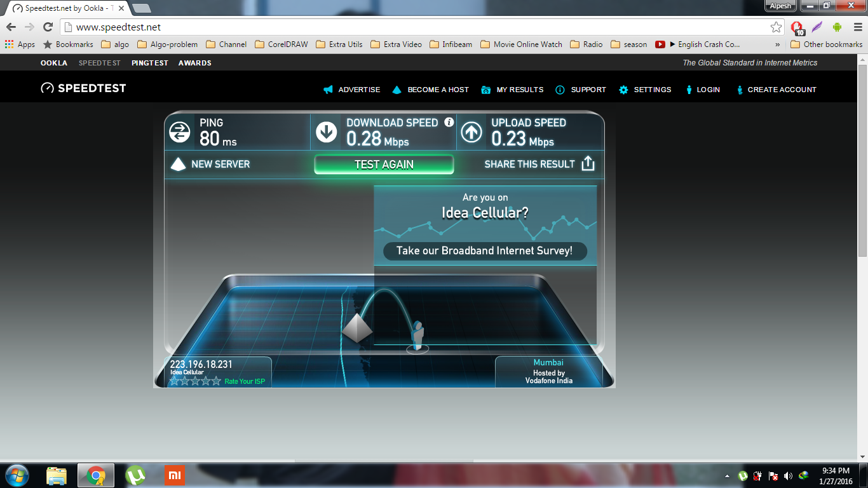Screen dimensions: 868x488
Task: Bookmark this page with the star icon
Action: (776, 27)
